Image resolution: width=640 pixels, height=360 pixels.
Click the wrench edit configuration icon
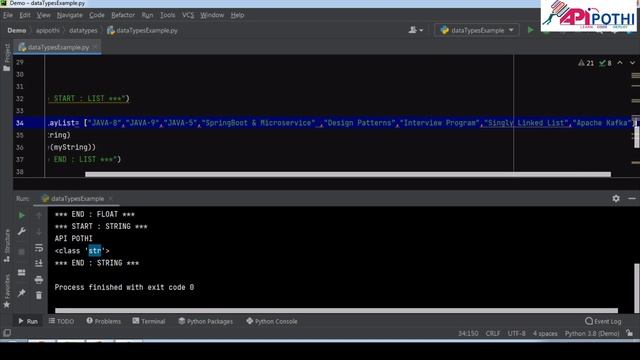[x=22, y=231]
